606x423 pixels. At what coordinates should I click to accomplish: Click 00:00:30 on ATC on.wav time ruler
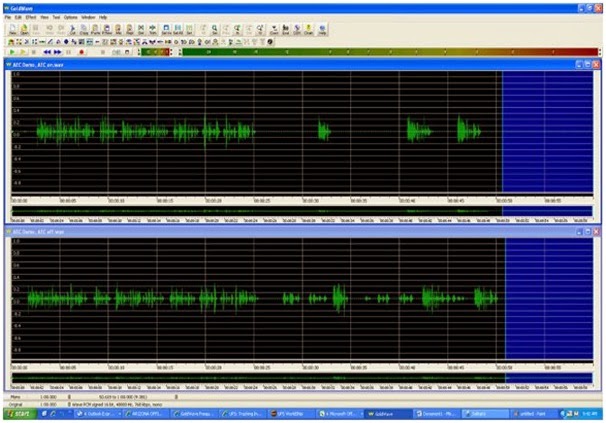click(x=310, y=201)
